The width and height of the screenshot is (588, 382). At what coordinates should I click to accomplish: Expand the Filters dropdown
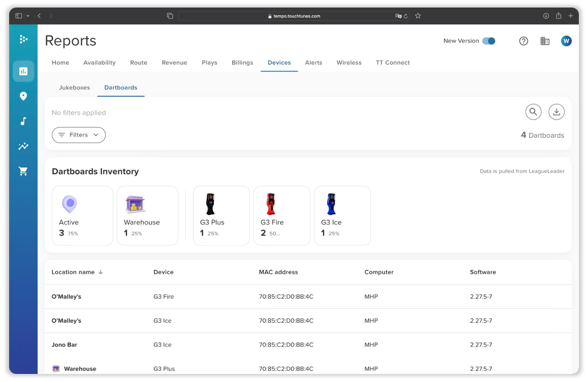78,135
